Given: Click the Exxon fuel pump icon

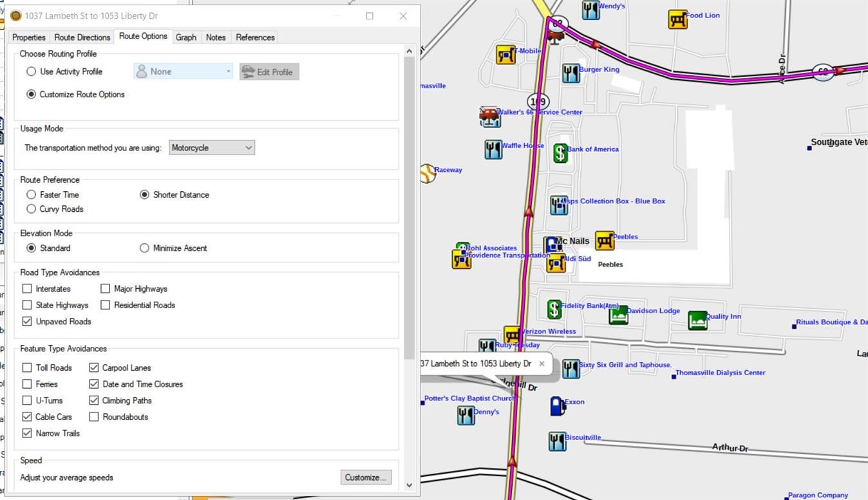Looking at the screenshot, I should [558, 405].
